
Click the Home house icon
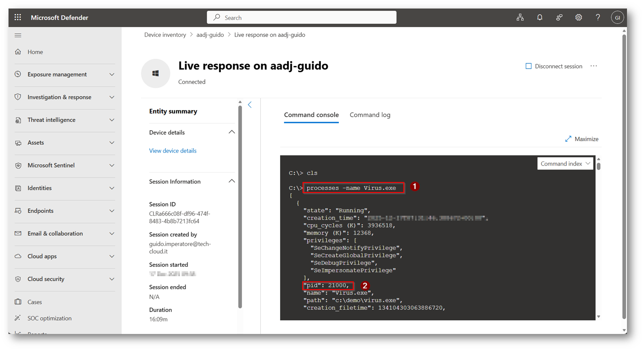[x=18, y=52]
